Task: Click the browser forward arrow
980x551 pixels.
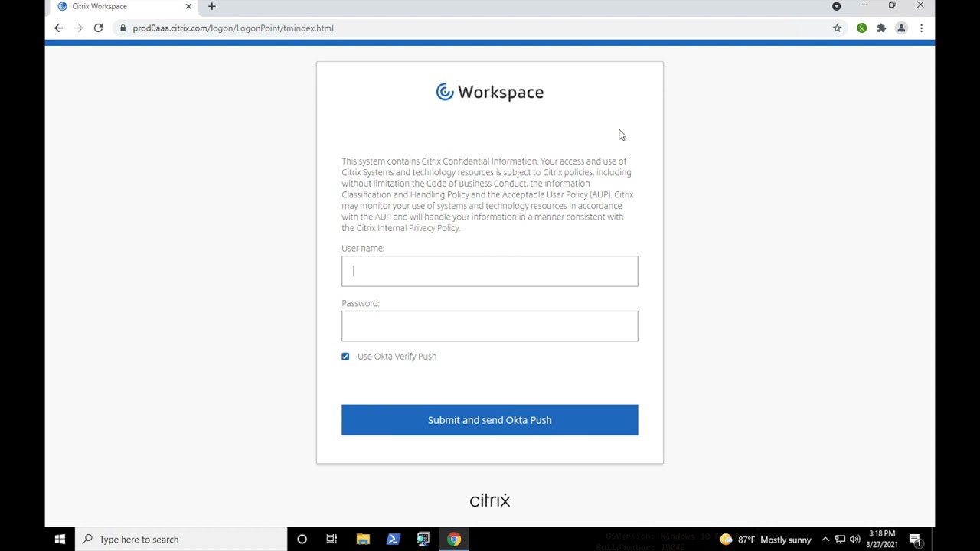Action: [78, 28]
